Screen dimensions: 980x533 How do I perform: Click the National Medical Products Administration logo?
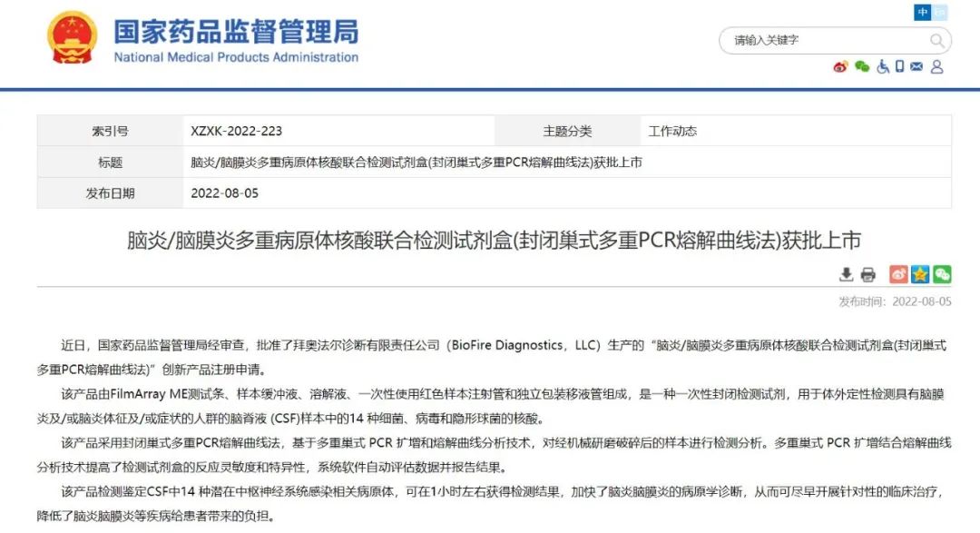72,37
